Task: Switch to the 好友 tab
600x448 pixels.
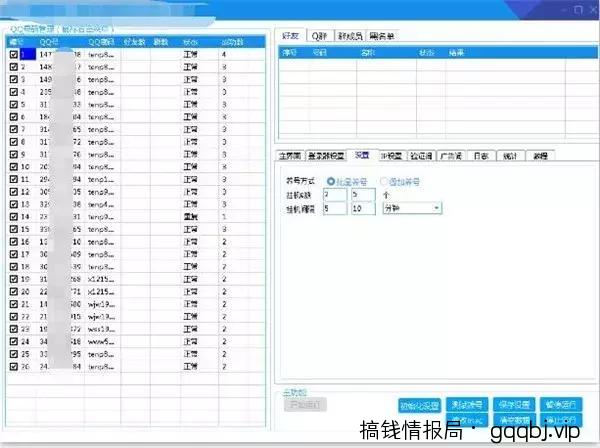Action: tap(290, 36)
